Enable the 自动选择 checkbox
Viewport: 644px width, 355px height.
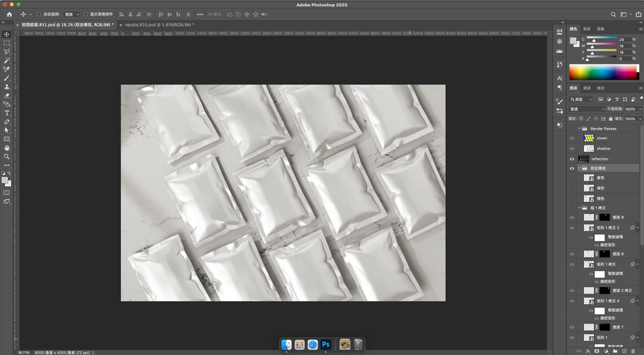coord(39,14)
